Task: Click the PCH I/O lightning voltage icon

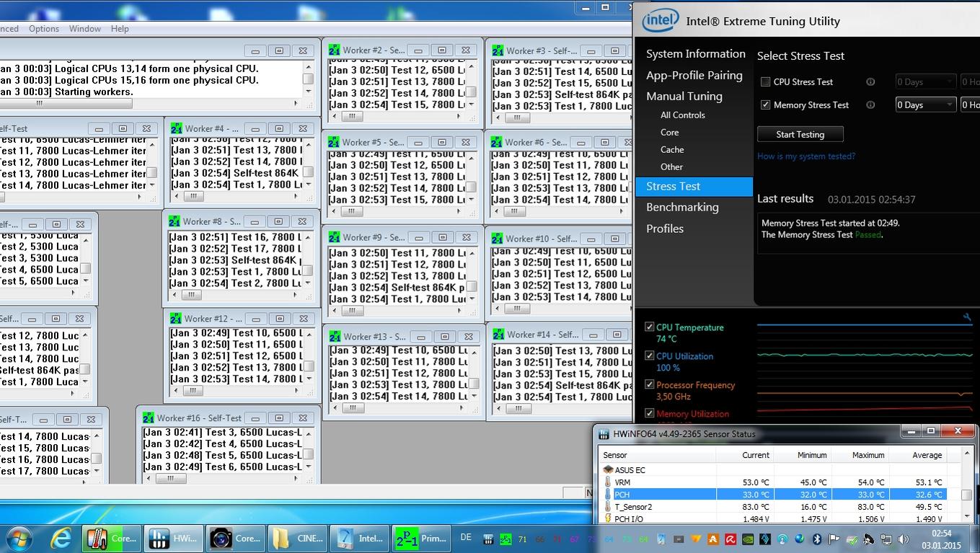Action: tap(607, 519)
